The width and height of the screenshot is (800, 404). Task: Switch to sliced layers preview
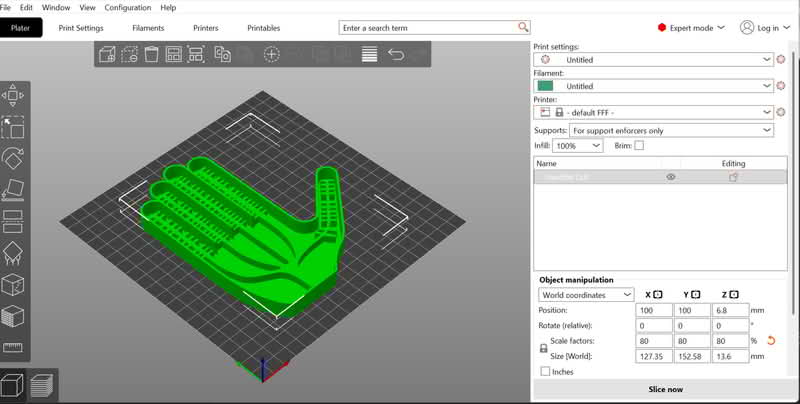(42, 385)
